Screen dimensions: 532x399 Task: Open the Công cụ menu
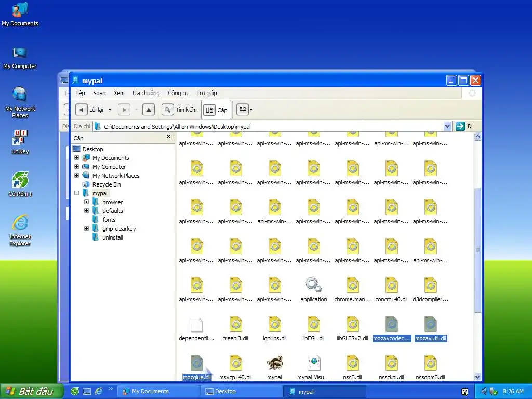[x=178, y=93]
